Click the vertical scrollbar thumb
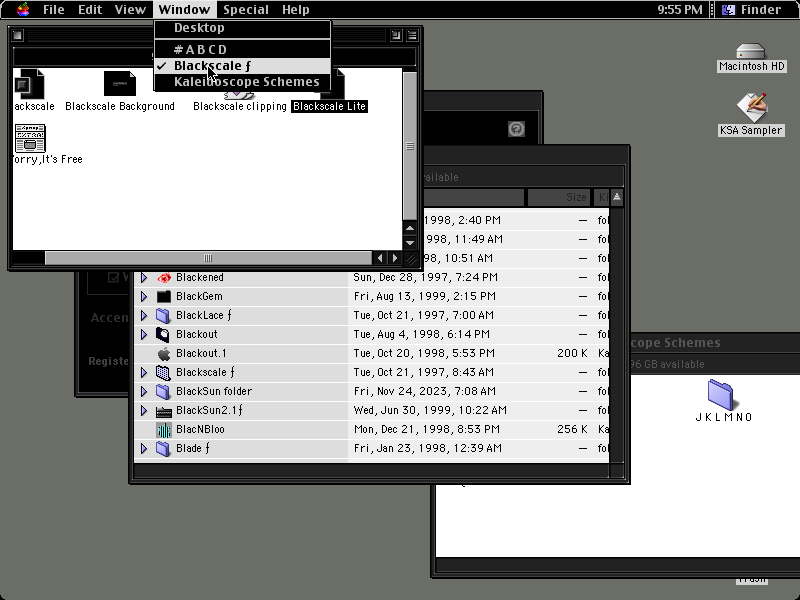 (410, 146)
